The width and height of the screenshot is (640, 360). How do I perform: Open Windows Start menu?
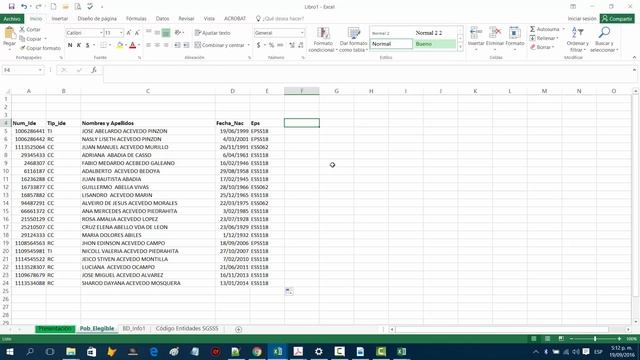[9, 351]
